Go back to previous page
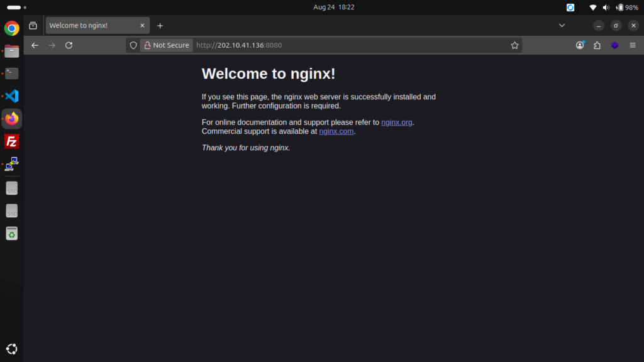This screenshot has width=644, height=362. (x=35, y=45)
